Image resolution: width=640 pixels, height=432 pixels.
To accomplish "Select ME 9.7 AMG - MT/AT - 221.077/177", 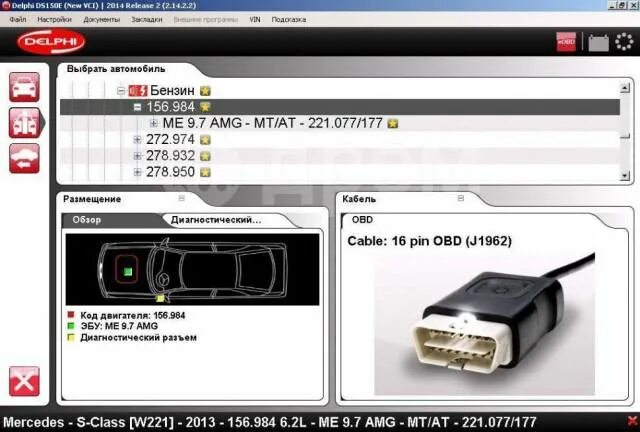I will pos(273,123).
